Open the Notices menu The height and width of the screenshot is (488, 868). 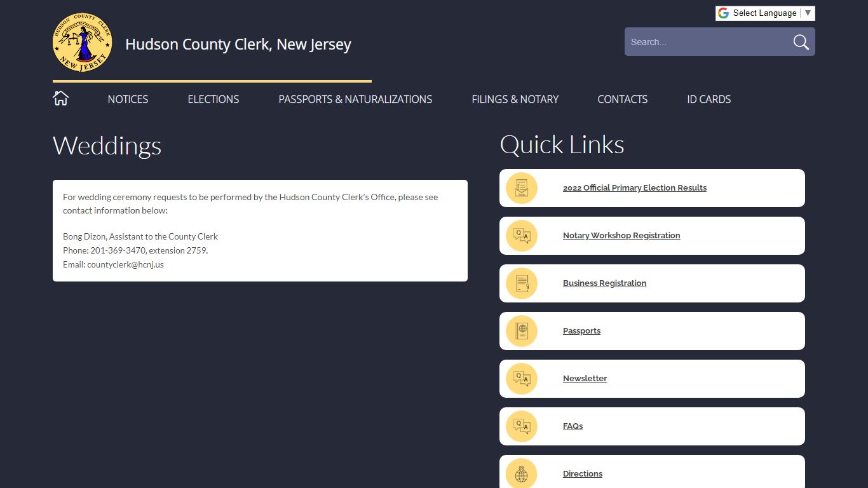click(x=128, y=99)
